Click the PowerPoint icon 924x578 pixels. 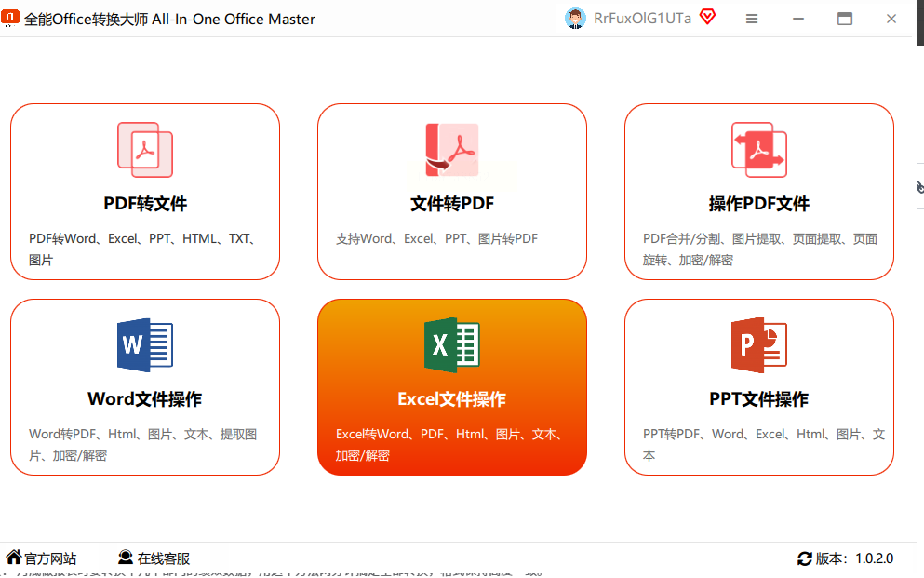759,344
